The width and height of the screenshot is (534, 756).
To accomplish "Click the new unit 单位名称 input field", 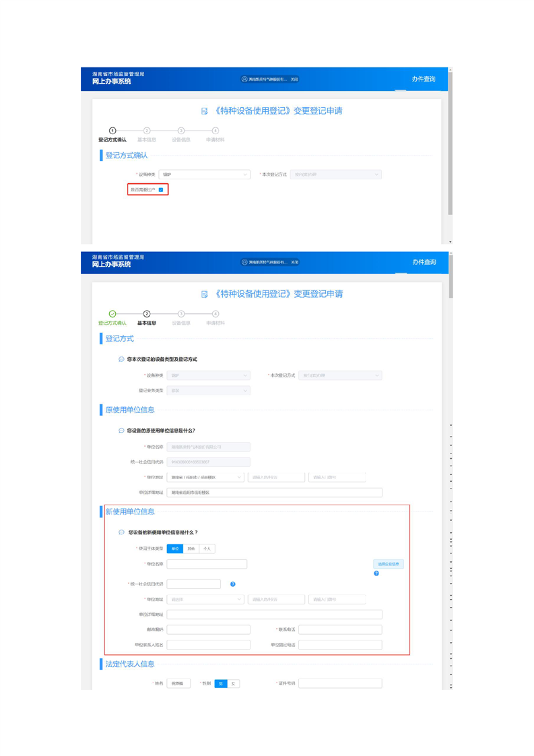I will tap(207, 564).
